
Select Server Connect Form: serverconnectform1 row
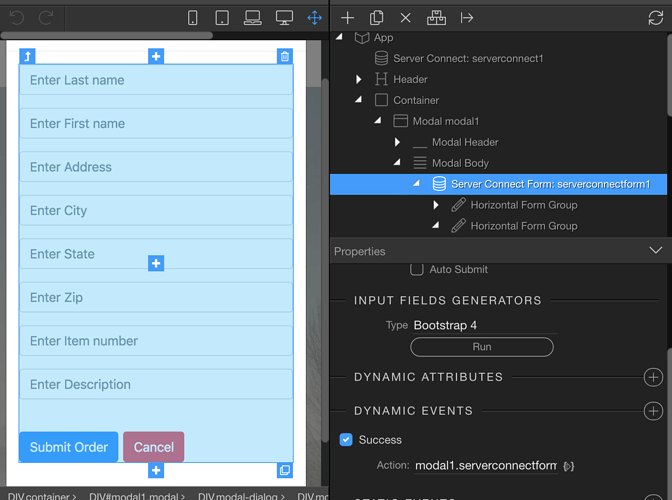coord(498,184)
